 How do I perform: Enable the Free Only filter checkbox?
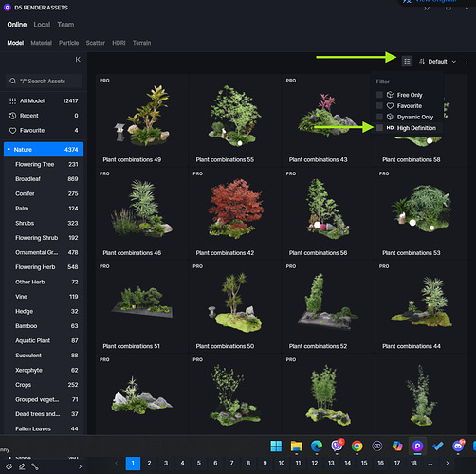coord(379,95)
